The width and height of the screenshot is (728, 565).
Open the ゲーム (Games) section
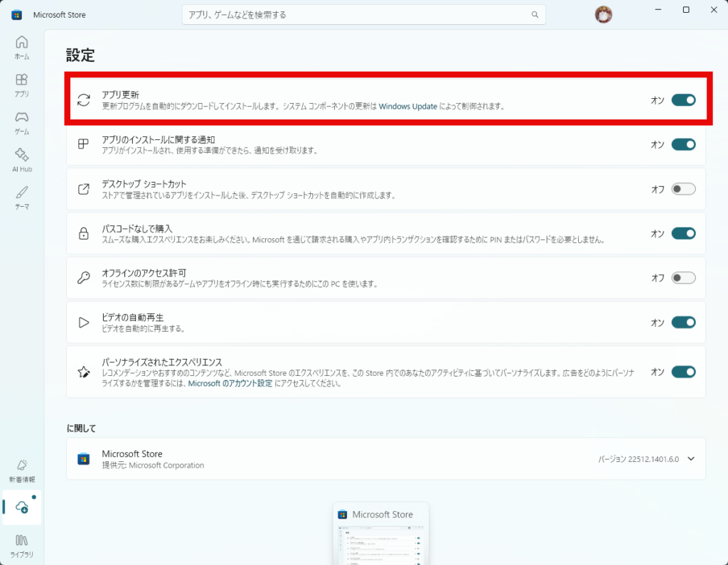click(x=21, y=122)
